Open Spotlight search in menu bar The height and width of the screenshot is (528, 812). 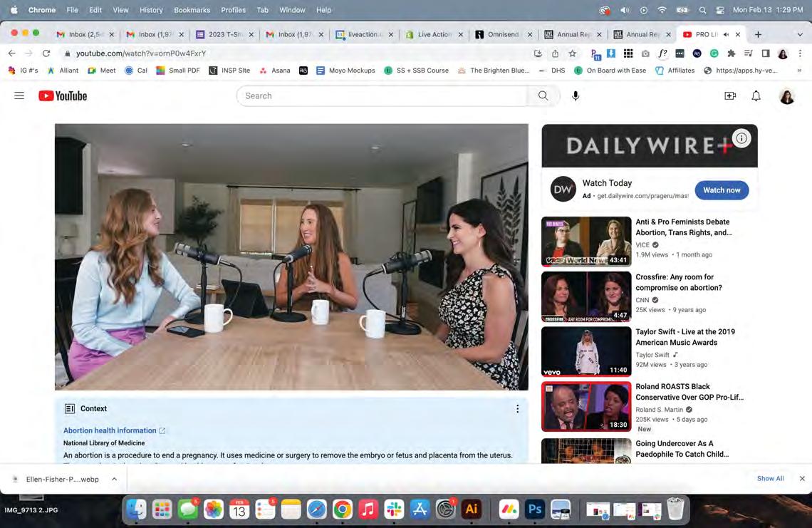703,10
